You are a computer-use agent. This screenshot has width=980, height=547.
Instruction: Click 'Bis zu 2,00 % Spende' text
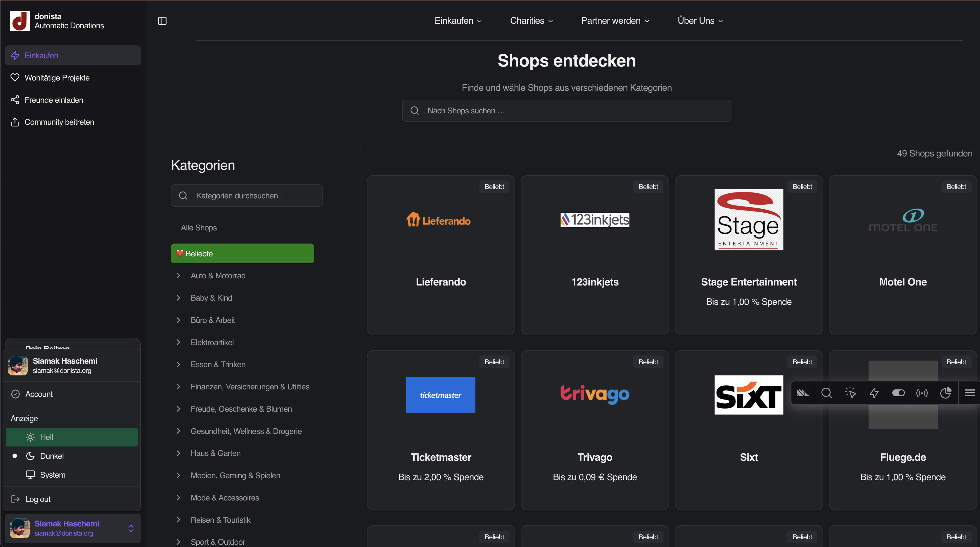(441, 477)
